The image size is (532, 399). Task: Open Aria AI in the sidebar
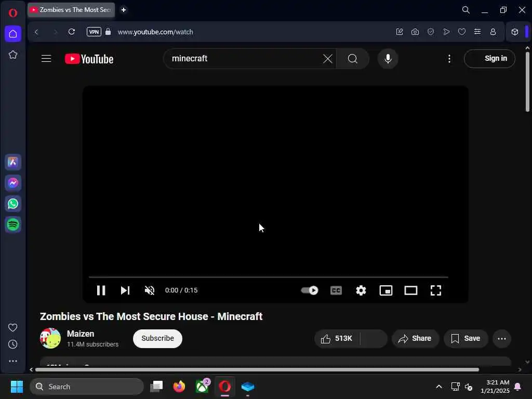(x=13, y=162)
